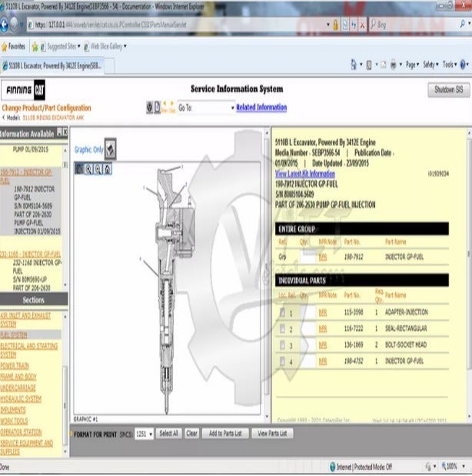Select the pan tool in graphic toolbar

pos(79,169)
